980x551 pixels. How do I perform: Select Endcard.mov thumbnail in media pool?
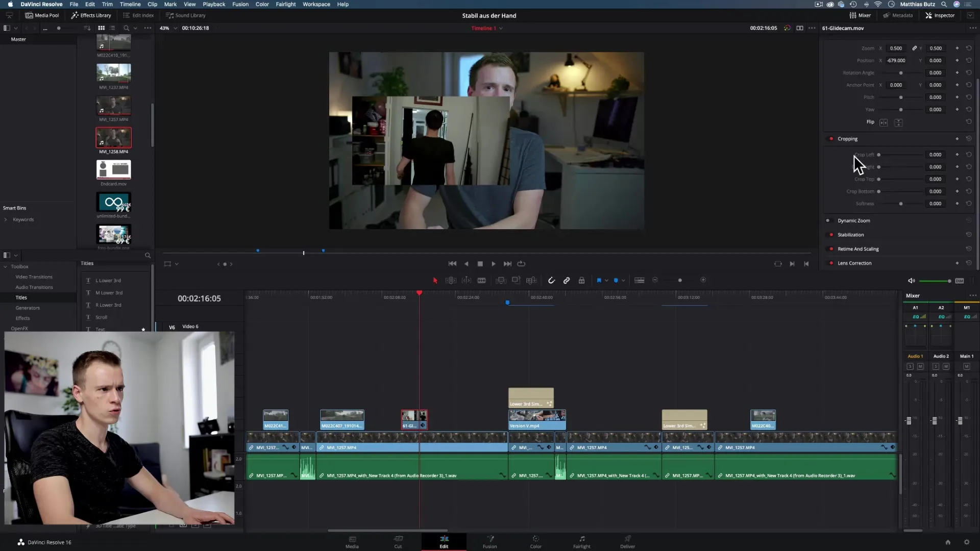(x=113, y=169)
